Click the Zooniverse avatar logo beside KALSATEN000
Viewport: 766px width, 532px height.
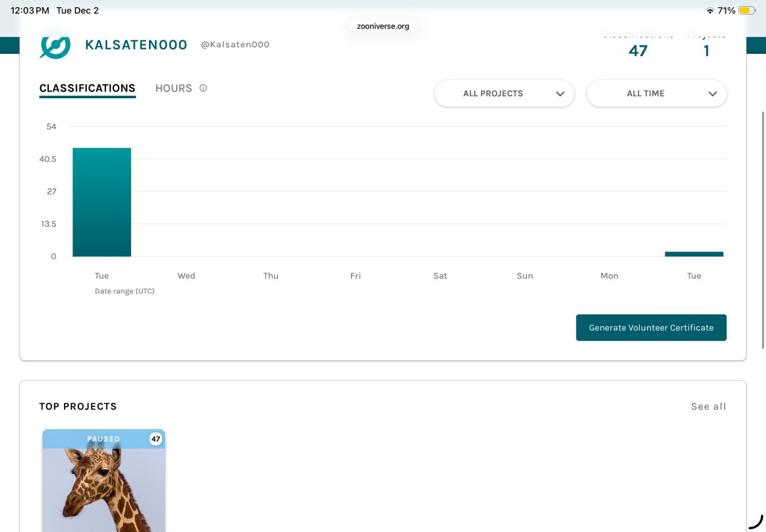click(55, 45)
